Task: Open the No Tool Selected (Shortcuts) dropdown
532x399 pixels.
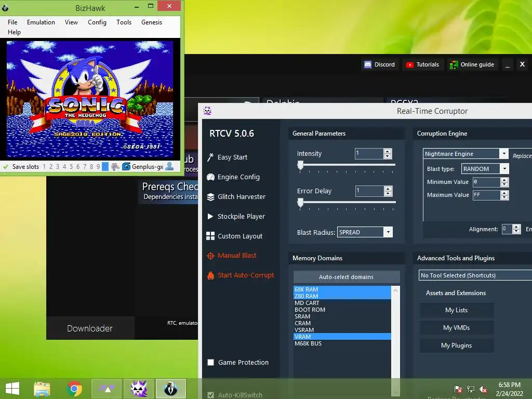Action: pos(475,275)
